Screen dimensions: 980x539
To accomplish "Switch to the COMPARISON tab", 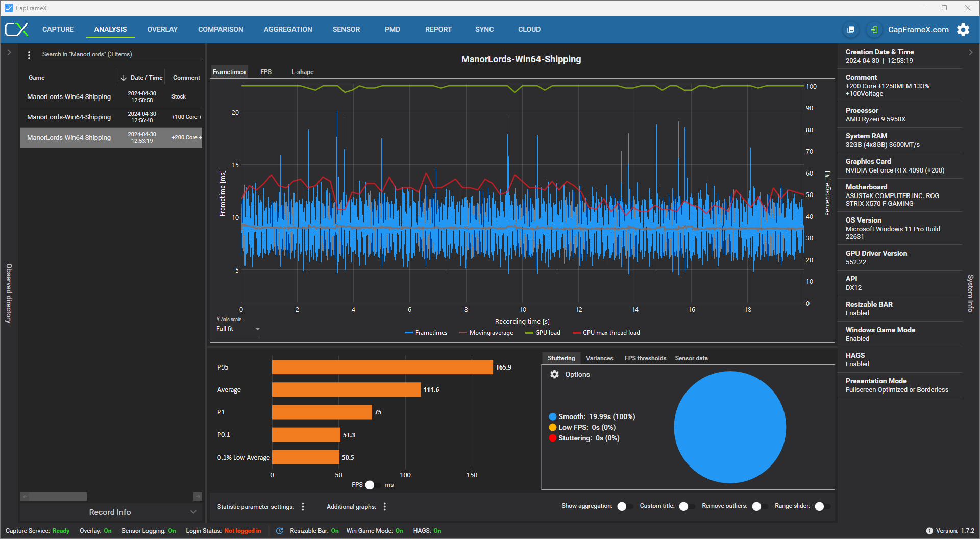I will pyautogui.click(x=220, y=29).
